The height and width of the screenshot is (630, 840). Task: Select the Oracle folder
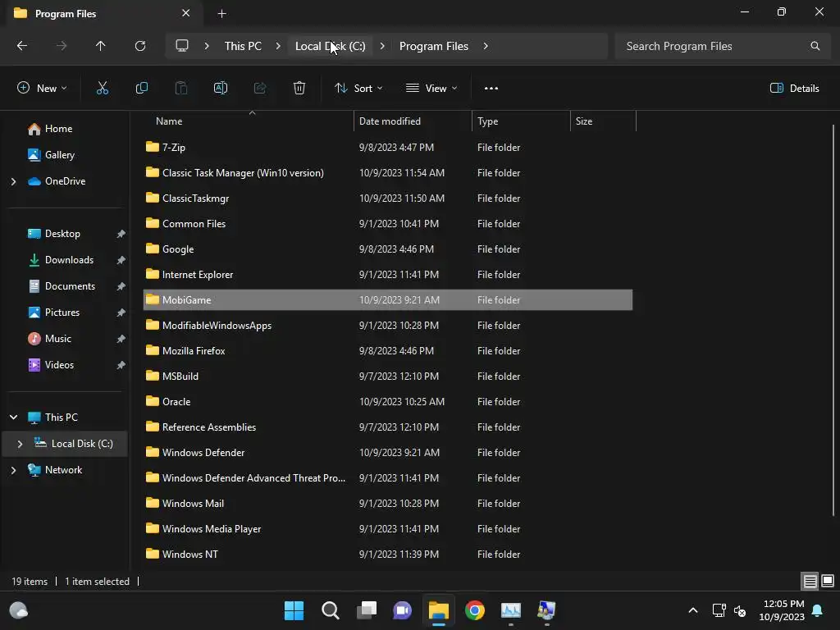tap(388, 402)
